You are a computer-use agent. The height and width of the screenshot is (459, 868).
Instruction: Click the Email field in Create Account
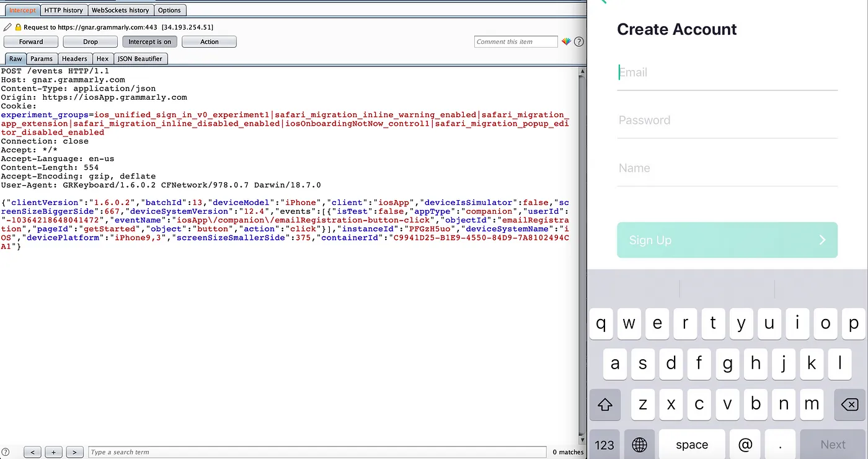tap(727, 72)
